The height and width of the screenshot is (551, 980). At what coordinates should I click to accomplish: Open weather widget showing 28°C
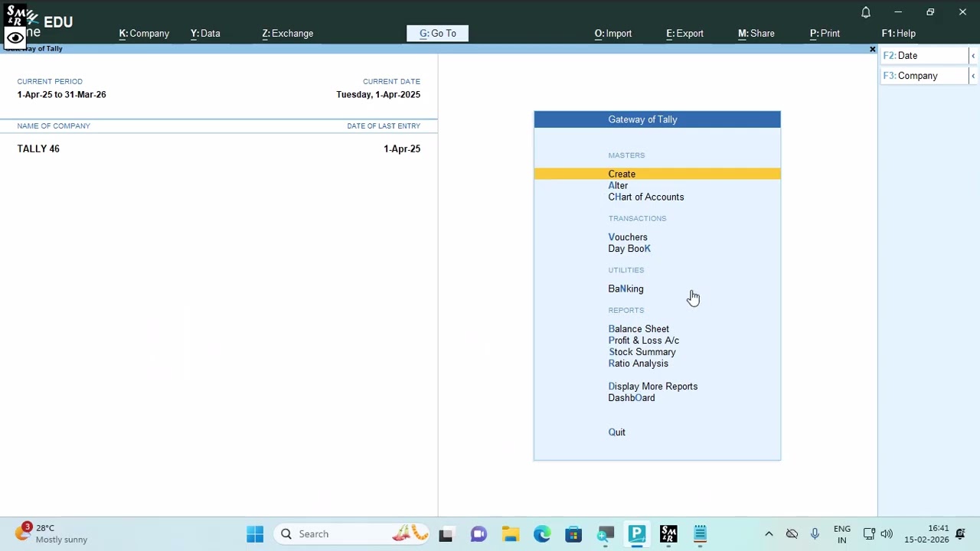tap(51, 533)
